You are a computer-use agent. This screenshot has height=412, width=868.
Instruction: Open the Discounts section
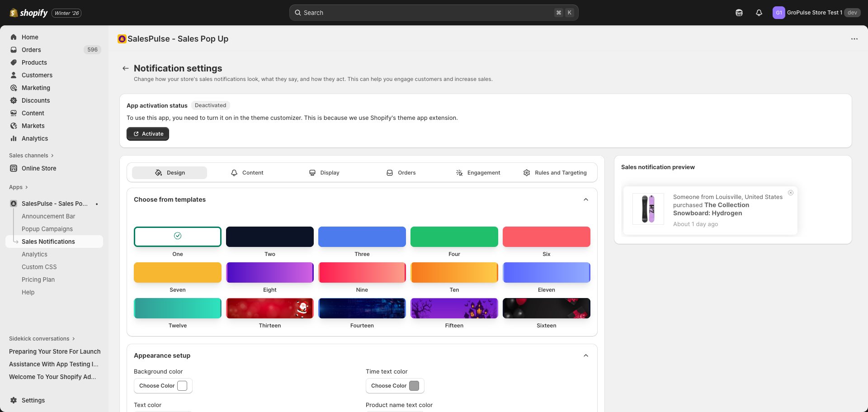[x=36, y=100]
